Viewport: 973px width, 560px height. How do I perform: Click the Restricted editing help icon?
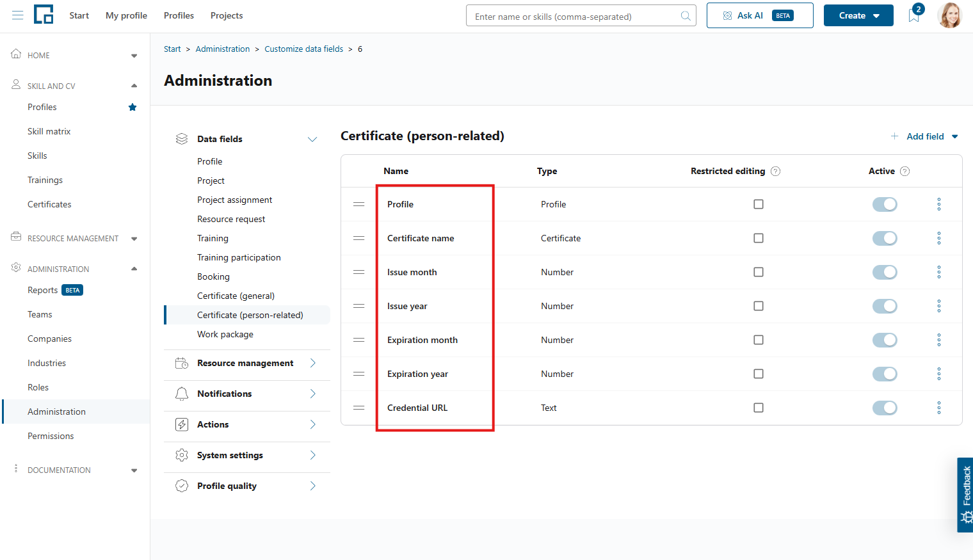(x=776, y=171)
